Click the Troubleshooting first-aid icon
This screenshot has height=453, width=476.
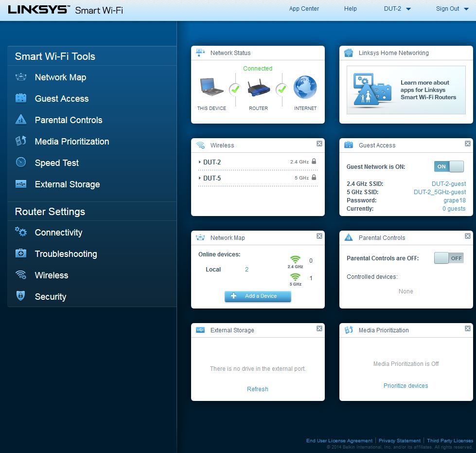(21, 253)
